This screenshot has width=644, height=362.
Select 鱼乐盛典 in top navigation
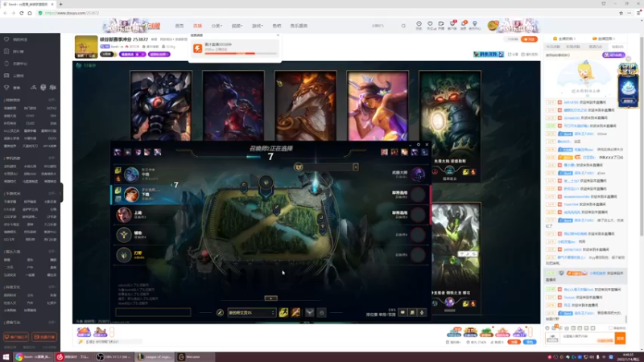(x=299, y=26)
